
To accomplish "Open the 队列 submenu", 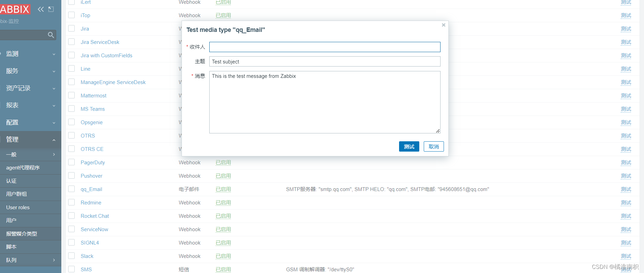I will 30,260.
